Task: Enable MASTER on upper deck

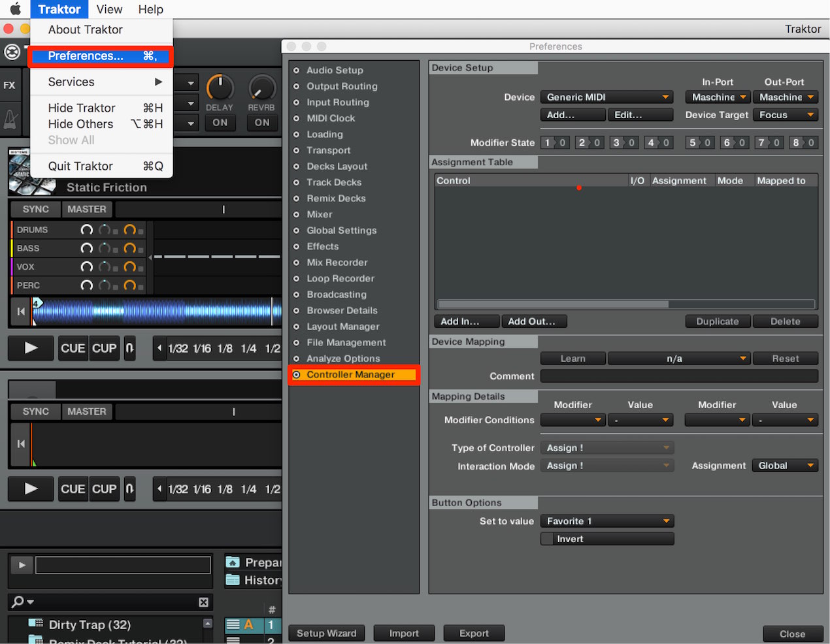Action: click(87, 209)
